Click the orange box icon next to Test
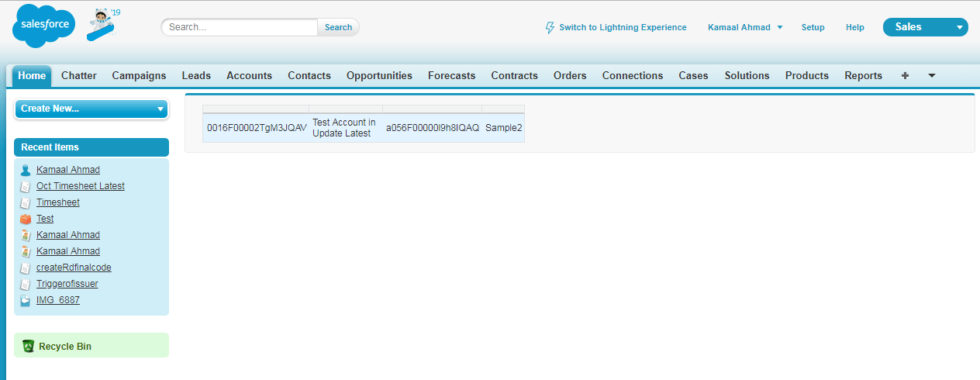 (26, 219)
